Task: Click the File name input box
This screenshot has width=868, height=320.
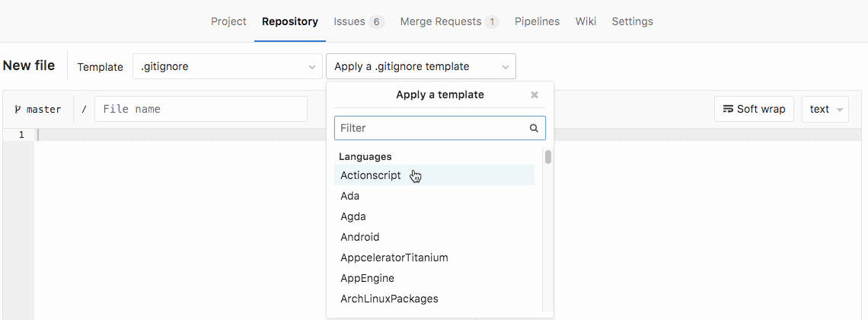Action: [x=201, y=109]
